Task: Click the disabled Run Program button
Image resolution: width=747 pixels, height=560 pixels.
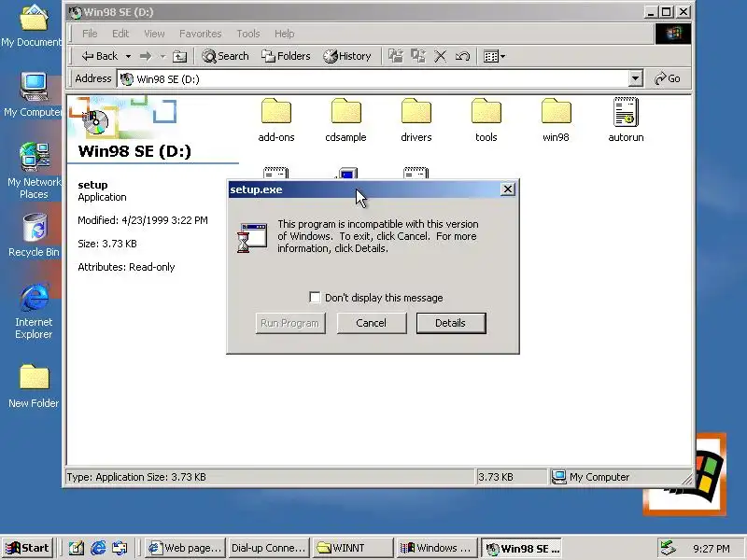Action: (x=290, y=323)
